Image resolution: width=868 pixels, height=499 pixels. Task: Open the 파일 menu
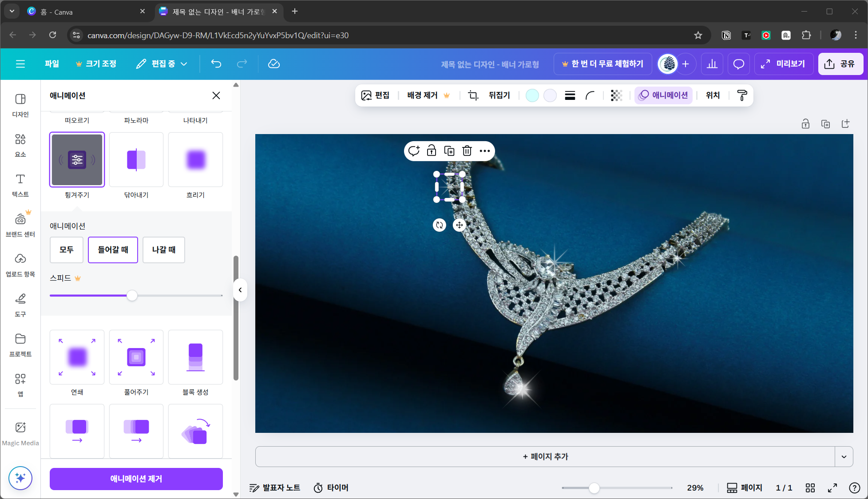coord(52,64)
